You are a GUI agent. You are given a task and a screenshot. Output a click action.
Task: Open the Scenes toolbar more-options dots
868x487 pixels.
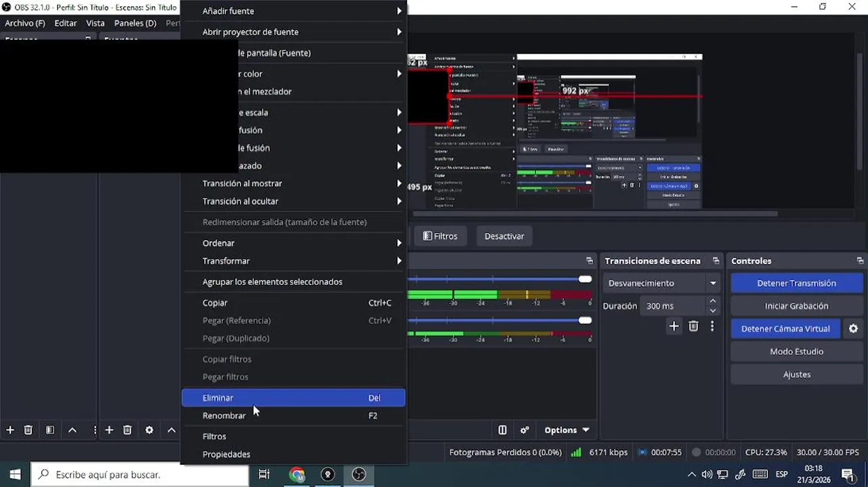(x=95, y=430)
